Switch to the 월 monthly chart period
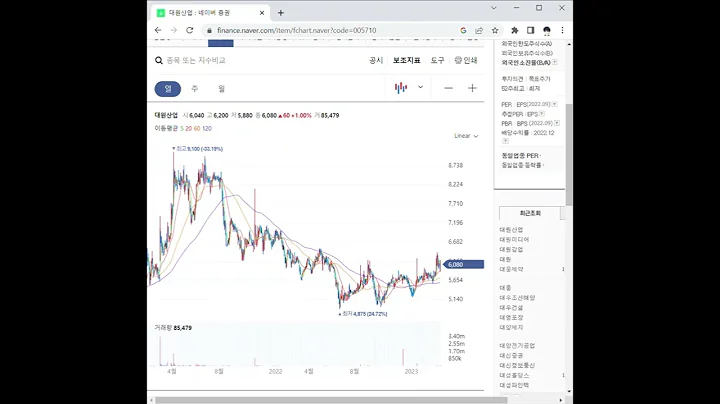This screenshot has height=404, width=720. (x=221, y=89)
